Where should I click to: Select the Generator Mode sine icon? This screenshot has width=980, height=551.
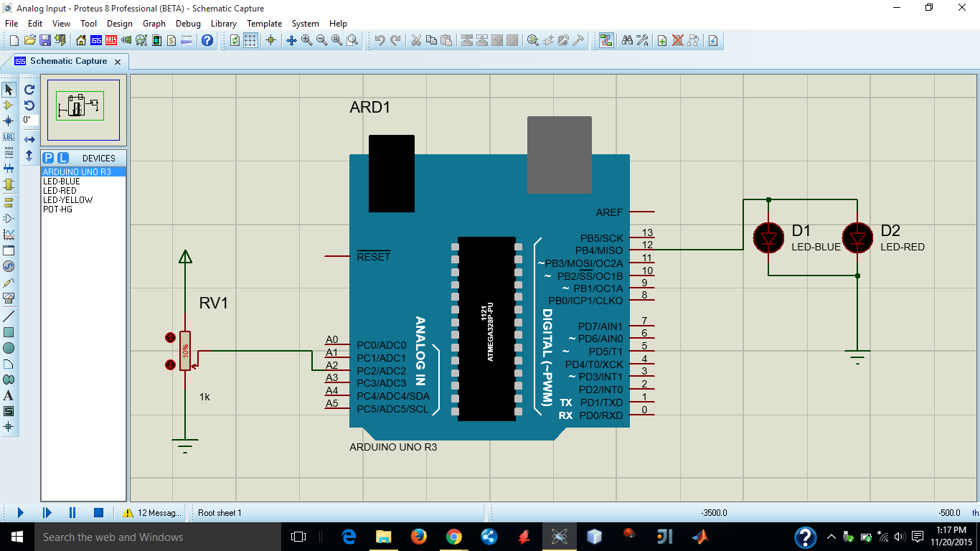tap(9, 266)
